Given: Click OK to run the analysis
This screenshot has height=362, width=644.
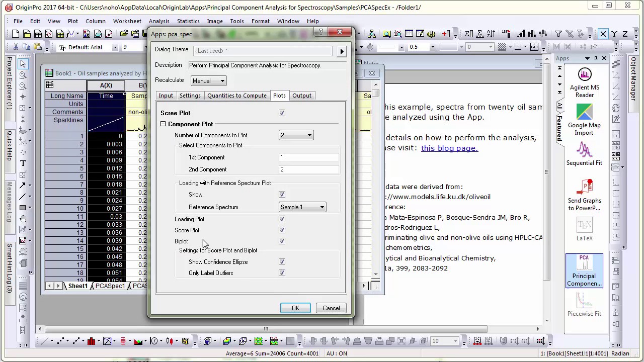Looking at the screenshot, I should 295,308.
